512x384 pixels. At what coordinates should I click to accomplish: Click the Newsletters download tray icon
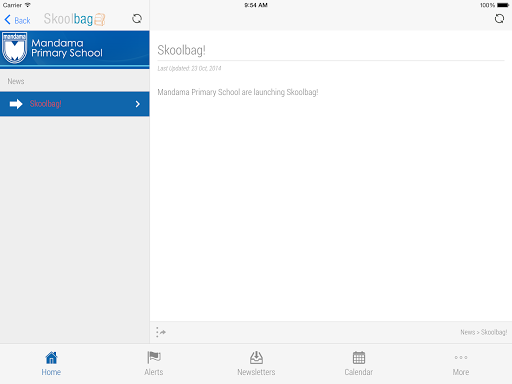pos(256,358)
